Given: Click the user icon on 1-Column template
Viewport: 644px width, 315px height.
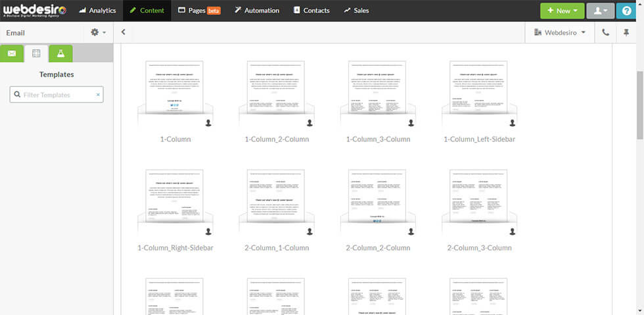Looking at the screenshot, I should [208, 123].
